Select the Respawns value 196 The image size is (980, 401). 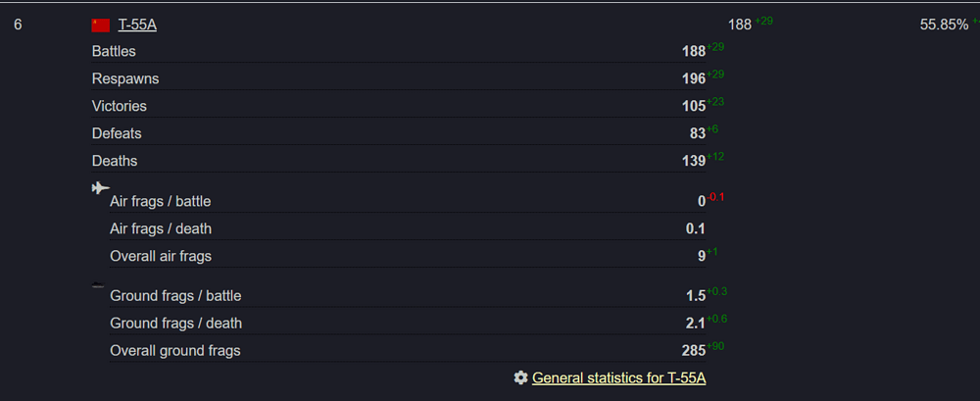(694, 79)
